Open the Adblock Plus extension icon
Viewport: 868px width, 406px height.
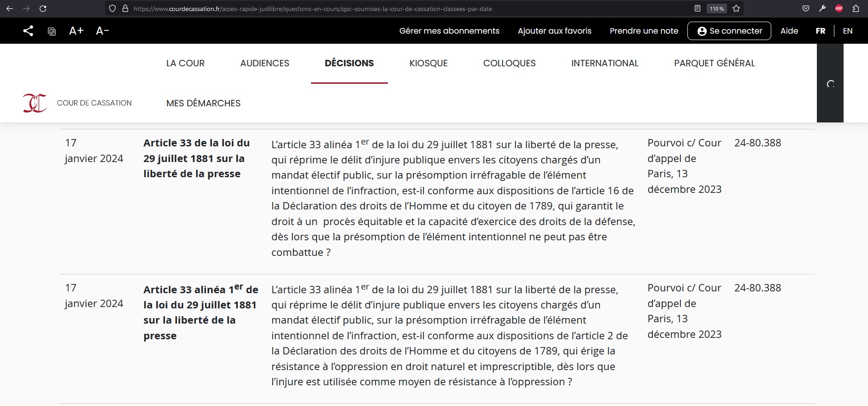[x=839, y=8]
